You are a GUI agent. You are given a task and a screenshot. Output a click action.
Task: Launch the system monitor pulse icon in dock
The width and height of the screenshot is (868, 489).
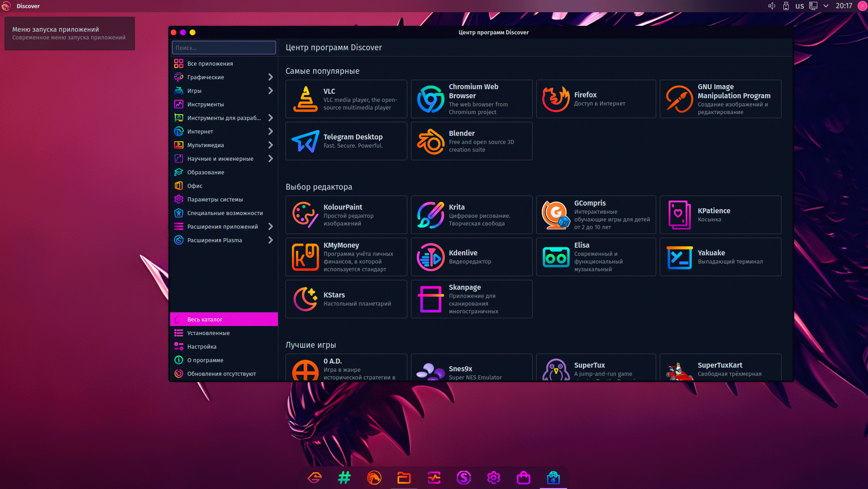[434, 477]
